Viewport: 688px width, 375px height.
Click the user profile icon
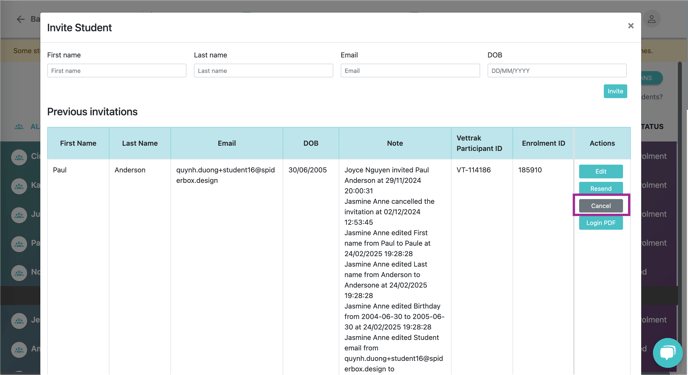(652, 19)
